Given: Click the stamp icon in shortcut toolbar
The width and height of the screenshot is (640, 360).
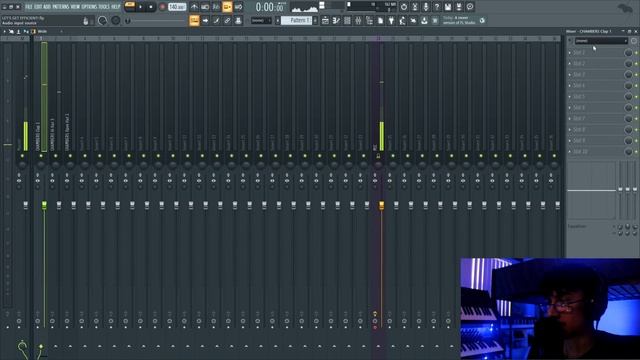Looking at the screenshot, I should point(238,20).
